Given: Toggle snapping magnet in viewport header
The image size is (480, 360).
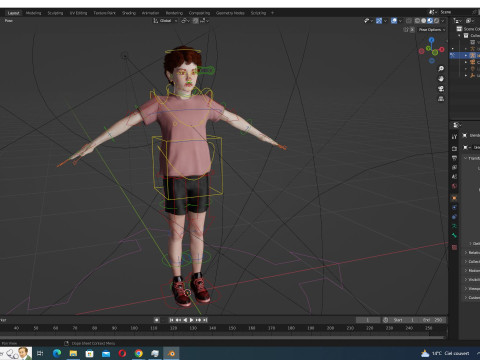Looking at the screenshot, I should tap(195, 21).
